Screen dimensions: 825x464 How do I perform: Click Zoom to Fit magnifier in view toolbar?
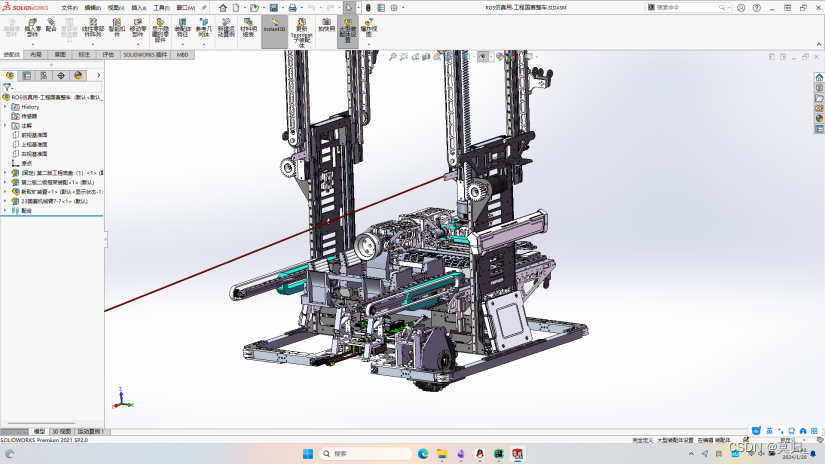tap(393, 56)
